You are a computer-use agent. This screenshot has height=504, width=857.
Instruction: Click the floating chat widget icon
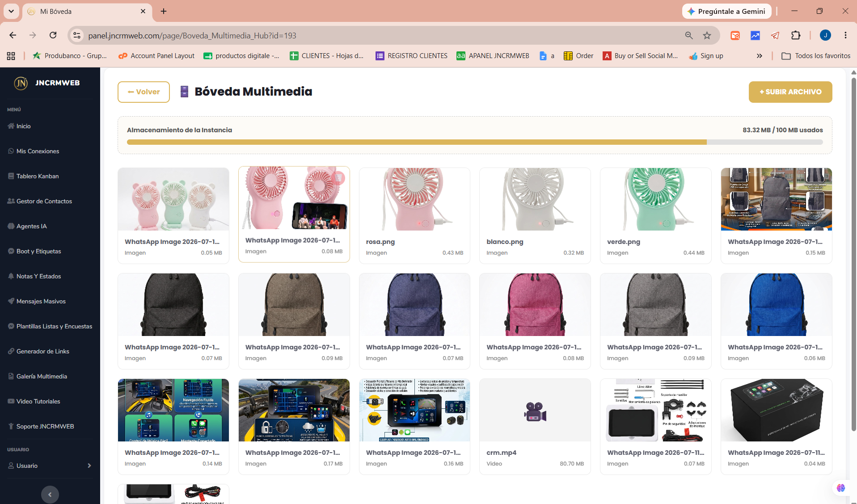click(x=841, y=488)
